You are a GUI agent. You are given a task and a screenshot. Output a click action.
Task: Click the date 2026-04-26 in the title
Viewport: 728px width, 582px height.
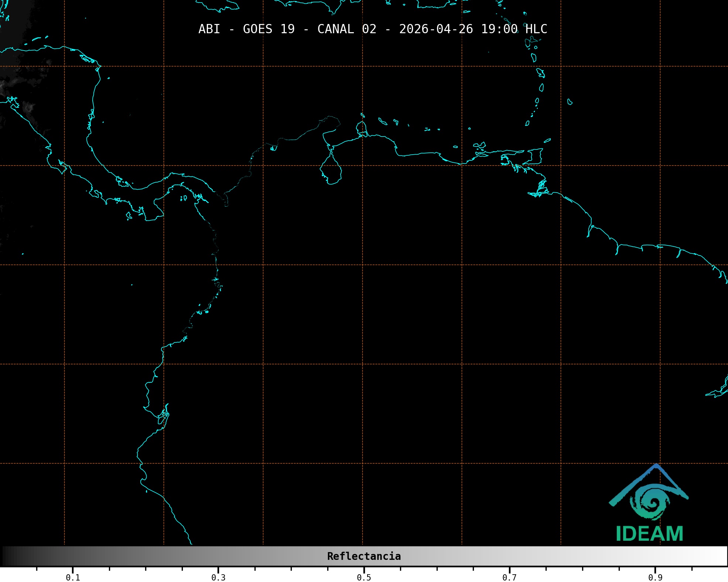click(436, 29)
